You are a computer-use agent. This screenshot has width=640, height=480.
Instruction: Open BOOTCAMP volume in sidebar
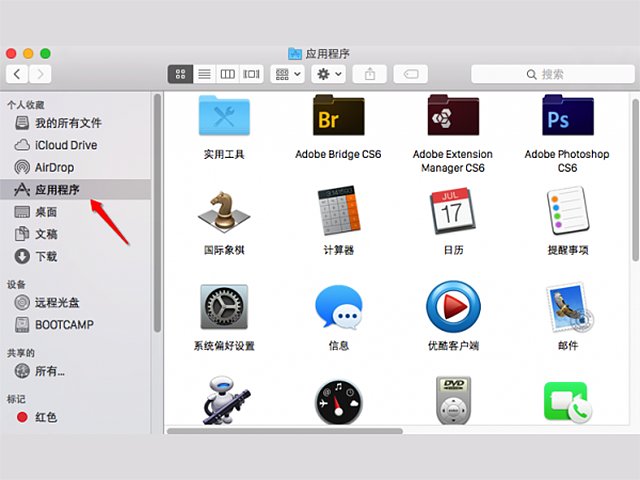point(76,324)
